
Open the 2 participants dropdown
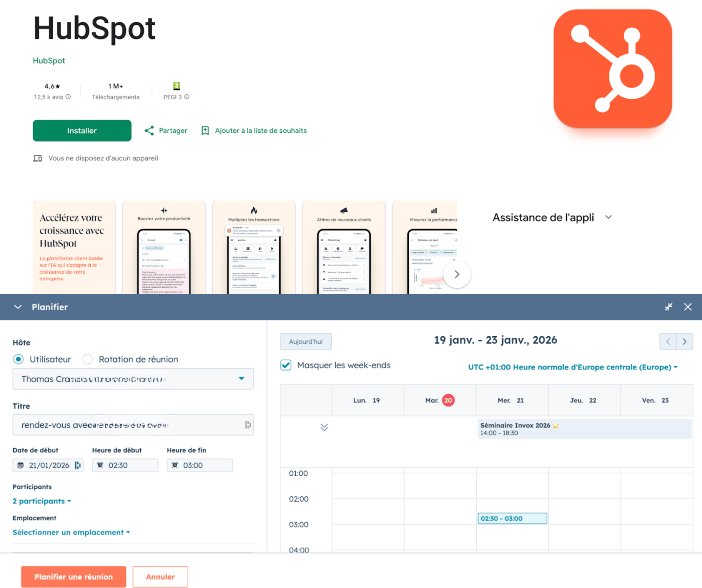pos(42,501)
